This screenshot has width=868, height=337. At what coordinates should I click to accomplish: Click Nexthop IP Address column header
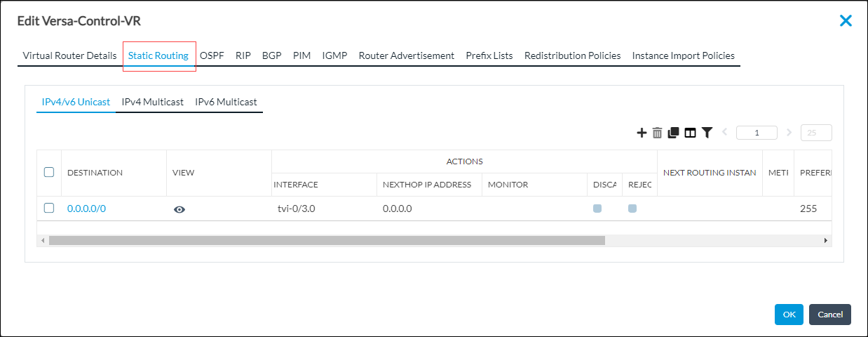pos(427,185)
